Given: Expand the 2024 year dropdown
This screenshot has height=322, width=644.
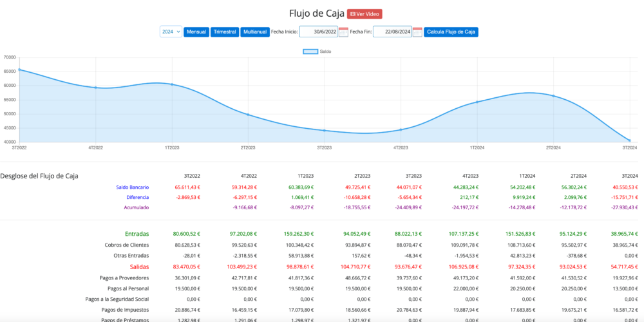Looking at the screenshot, I should 171,32.
